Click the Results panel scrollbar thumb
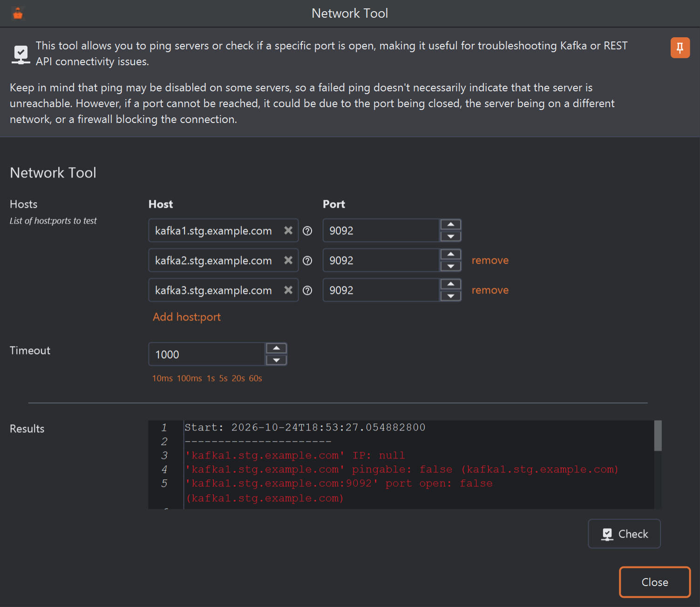 click(658, 436)
